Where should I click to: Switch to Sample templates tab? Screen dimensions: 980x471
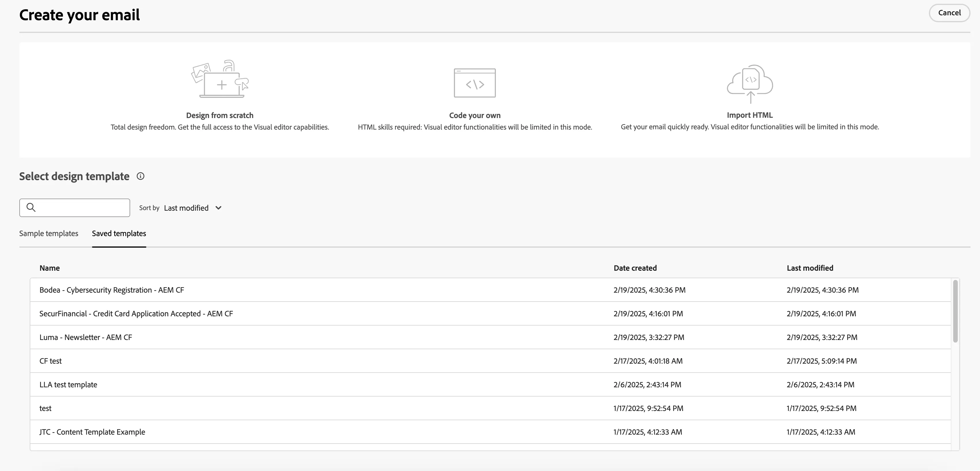coord(49,233)
